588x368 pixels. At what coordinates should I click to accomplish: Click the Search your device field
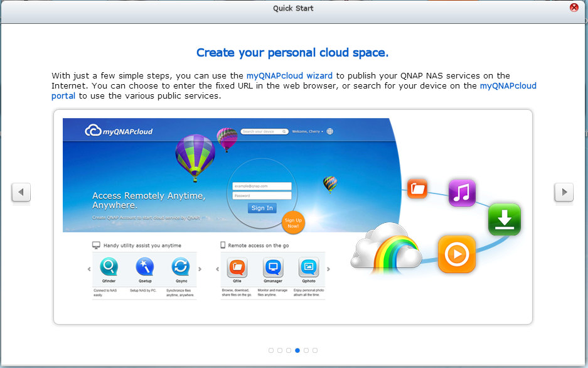pos(264,132)
